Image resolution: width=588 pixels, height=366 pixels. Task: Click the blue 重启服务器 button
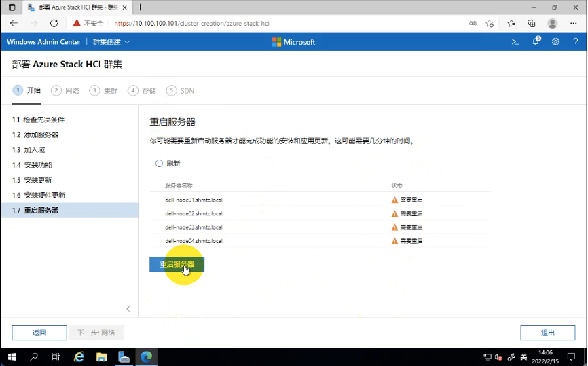(177, 264)
